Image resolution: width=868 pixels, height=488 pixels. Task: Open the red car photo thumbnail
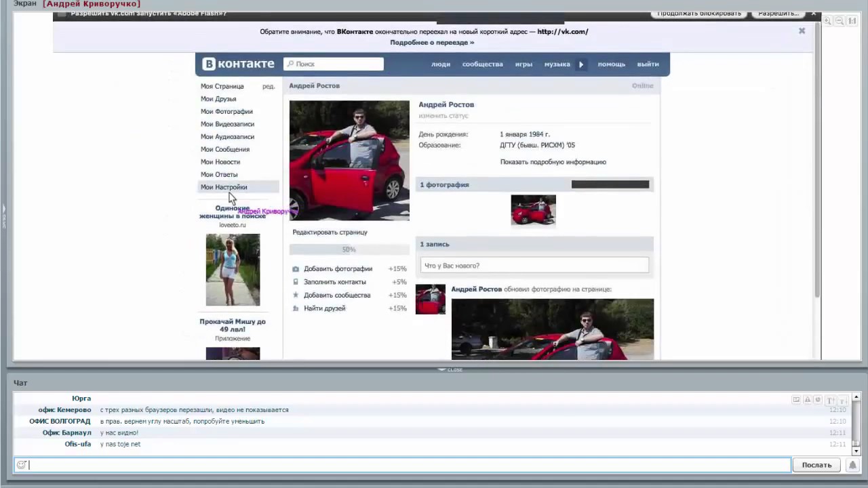point(533,210)
